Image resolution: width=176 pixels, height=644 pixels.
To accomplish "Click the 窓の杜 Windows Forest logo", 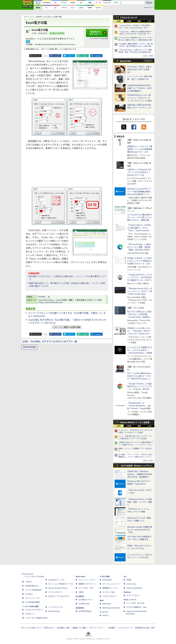I will [28, 4].
